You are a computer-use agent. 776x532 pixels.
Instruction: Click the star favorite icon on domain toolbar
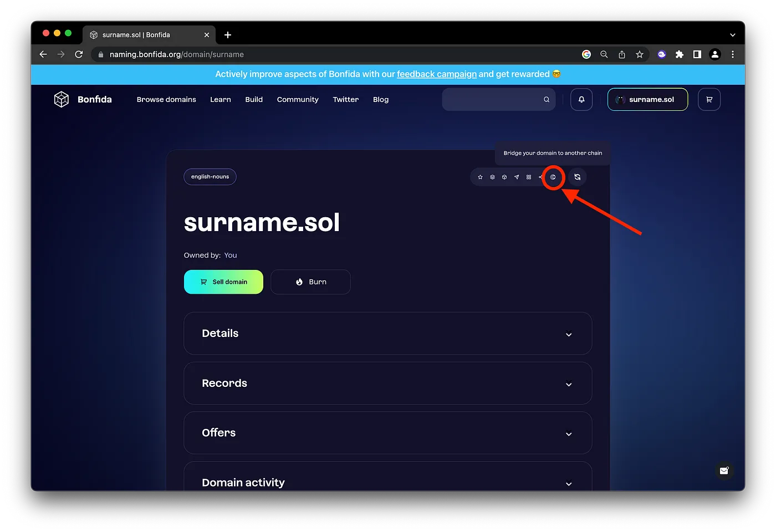pyautogui.click(x=480, y=177)
